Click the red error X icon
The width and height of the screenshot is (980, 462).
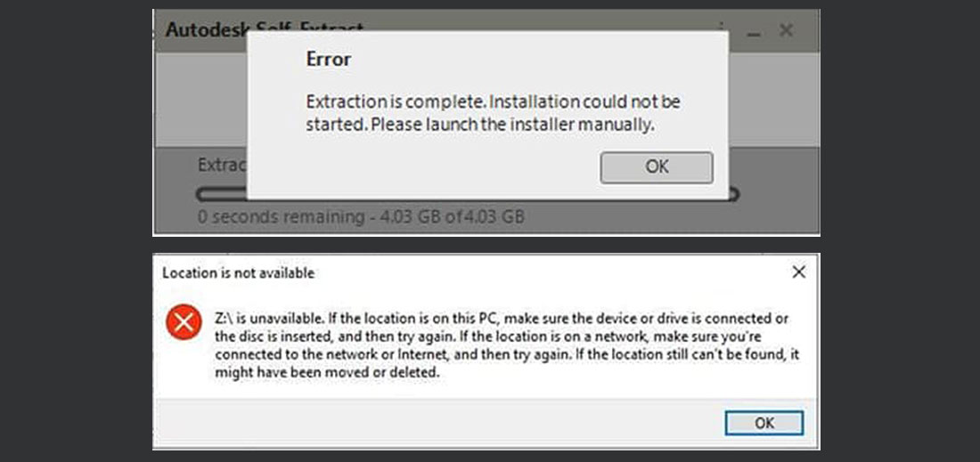(184, 322)
